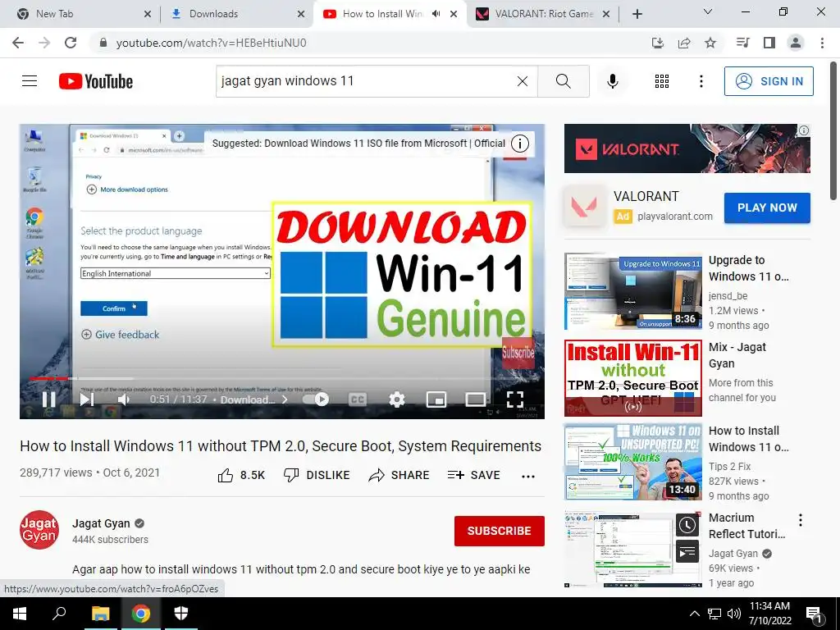
Task: Open the Tips 2 Fix Windows 11 video thumbnail
Action: [x=632, y=462]
